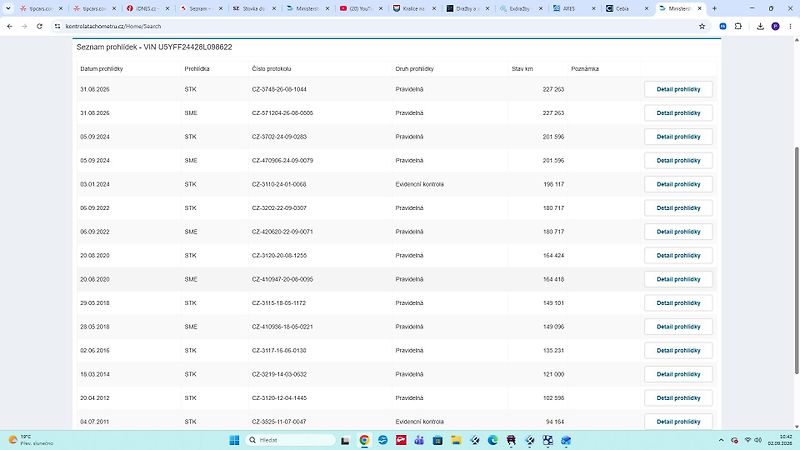Open the downloads icon in toolbar
The image size is (800, 450).
(760, 26)
